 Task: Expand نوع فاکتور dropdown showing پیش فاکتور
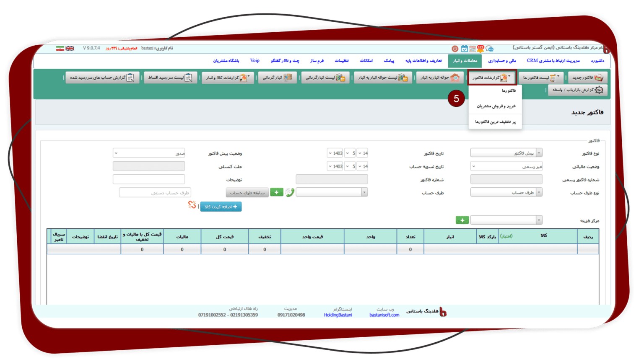[506, 153]
